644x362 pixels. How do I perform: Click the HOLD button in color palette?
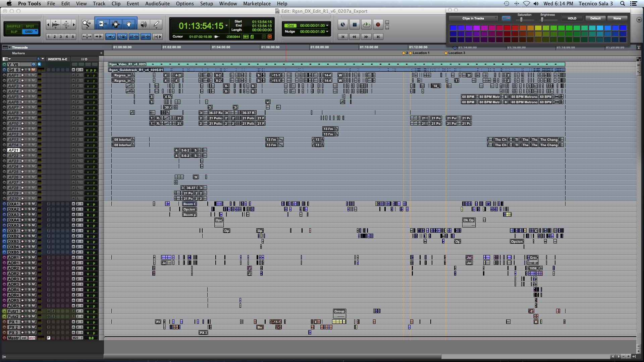(572, 18)
